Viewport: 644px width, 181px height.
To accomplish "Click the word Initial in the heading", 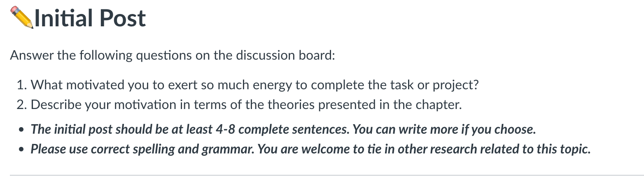I will pyautogui.click(x=61, y=18).
